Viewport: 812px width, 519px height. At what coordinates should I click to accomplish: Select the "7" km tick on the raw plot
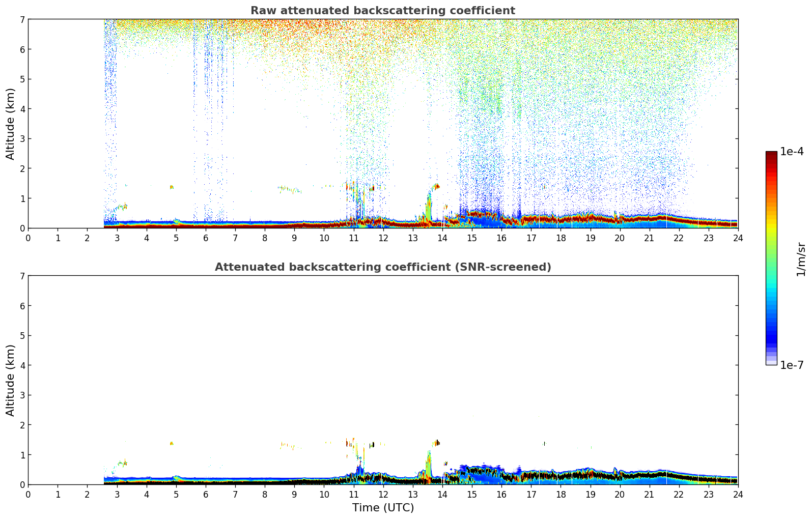(x=22, y=19)
